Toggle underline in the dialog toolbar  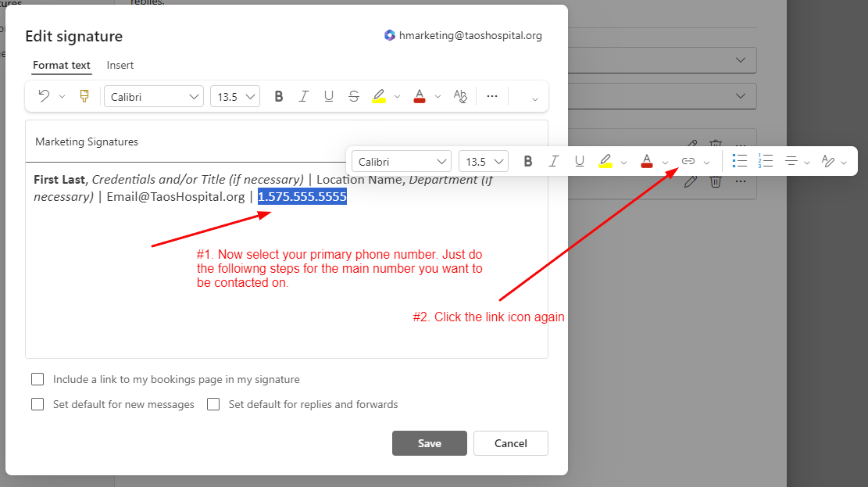(329, 96)
